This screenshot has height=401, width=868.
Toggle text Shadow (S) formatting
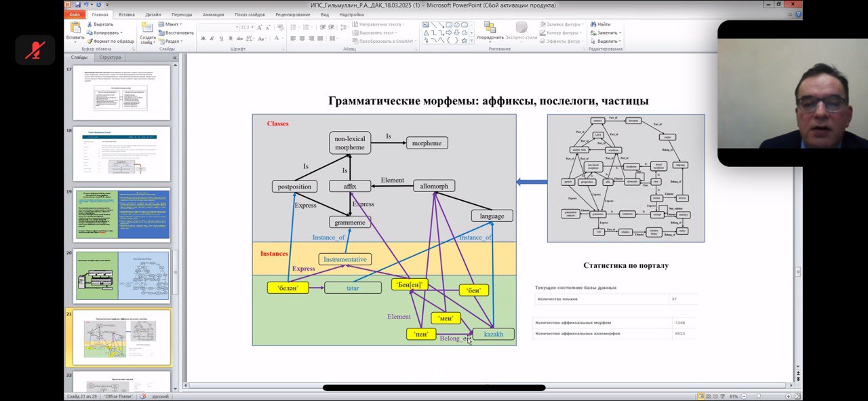[231, 38]
